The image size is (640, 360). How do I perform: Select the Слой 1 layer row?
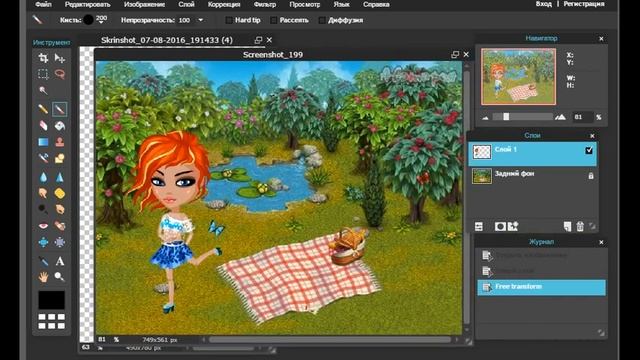532,153
